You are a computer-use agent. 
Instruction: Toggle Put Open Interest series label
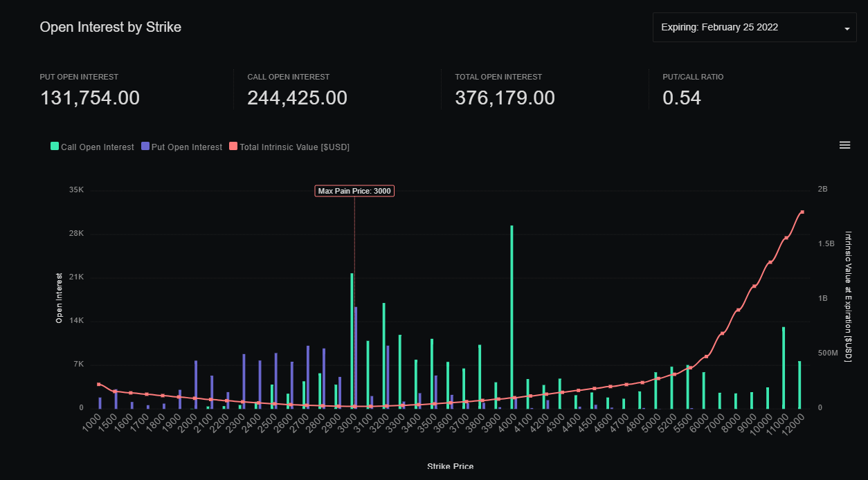[x=186, y=147]
